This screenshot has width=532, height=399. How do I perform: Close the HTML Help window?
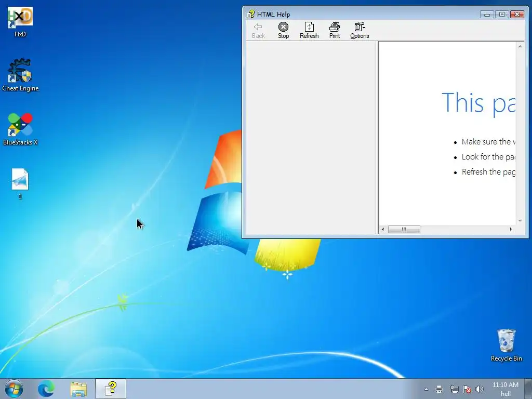[517, 14]
